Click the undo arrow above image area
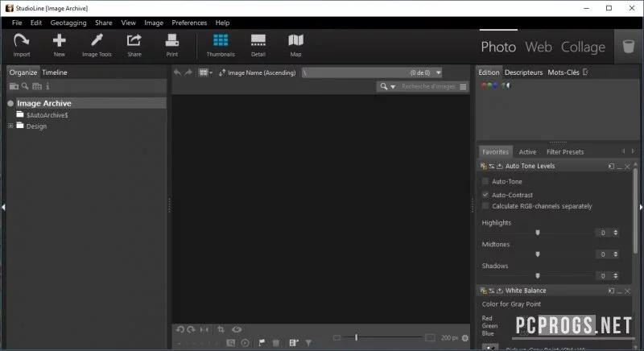Image resolution: width=644 pixels, height=351 pixels. click(177, 72)
